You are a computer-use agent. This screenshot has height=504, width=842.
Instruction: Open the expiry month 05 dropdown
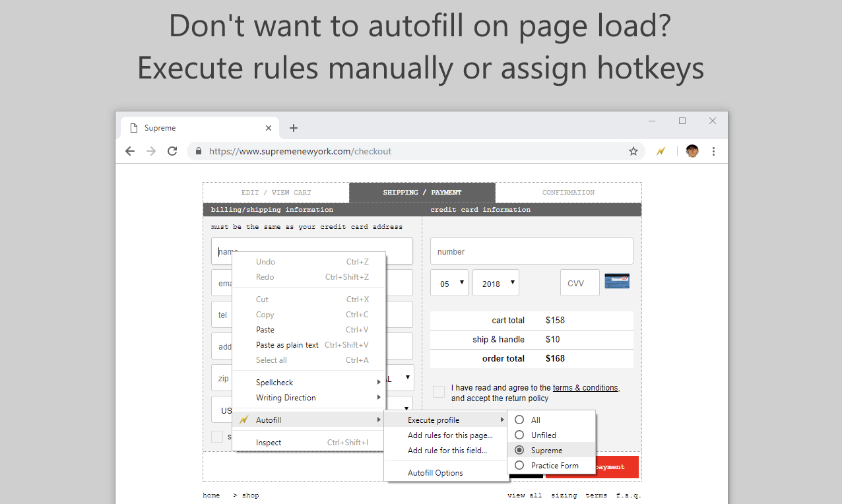[x=449, y=282]
